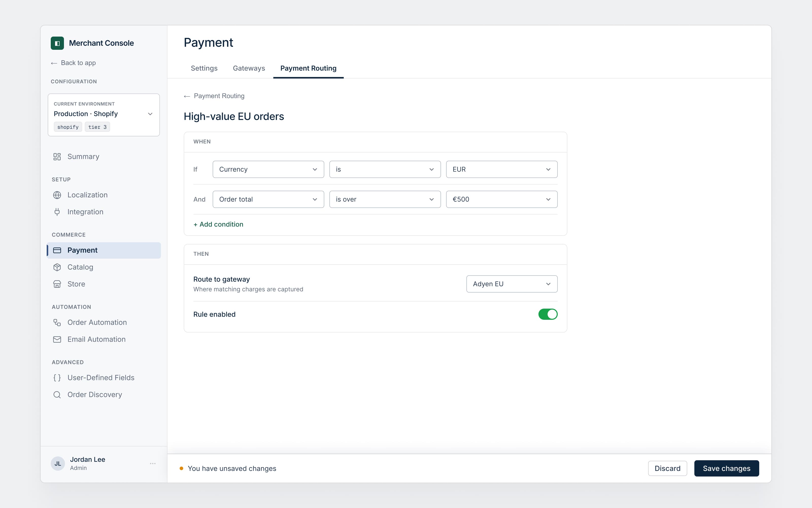
Task: Click the Email Automation envelope icon
Action: point(57,339)
